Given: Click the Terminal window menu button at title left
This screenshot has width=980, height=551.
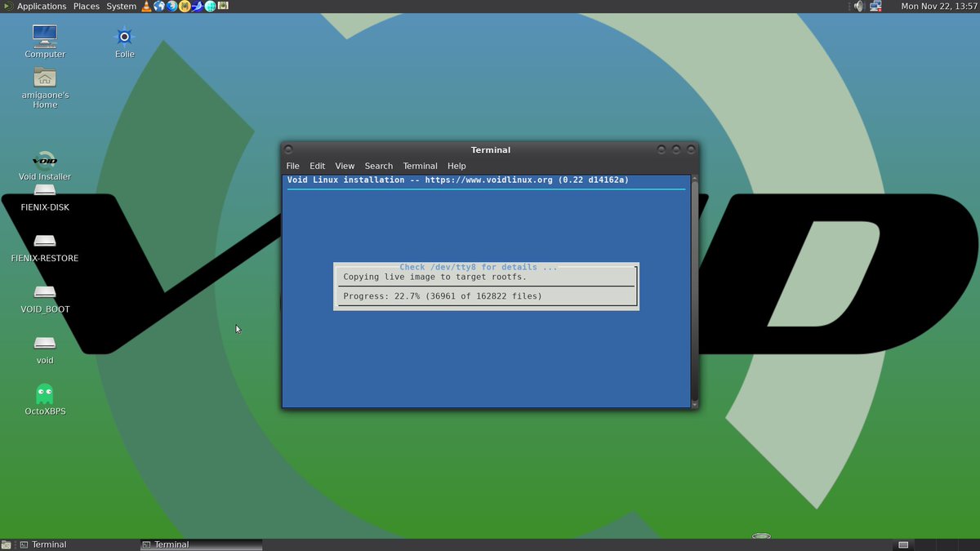Looking at the screenshot, I should (x=288, y=149).
